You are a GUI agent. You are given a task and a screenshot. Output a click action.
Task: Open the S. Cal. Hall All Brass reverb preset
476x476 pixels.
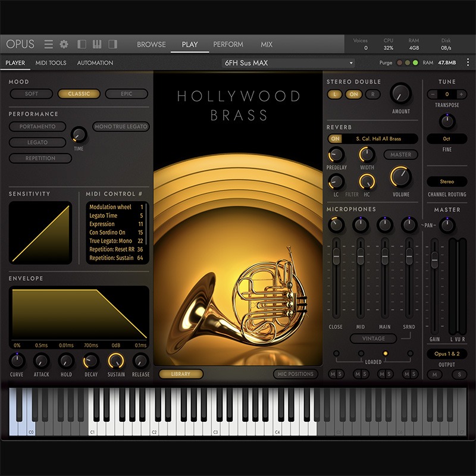point(378,139)
